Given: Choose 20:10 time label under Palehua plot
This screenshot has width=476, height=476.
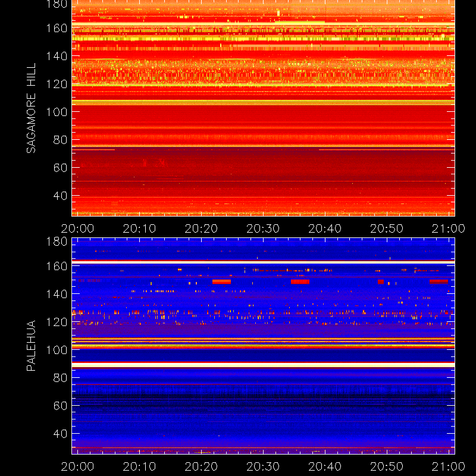Looking at the screenshot, I should click(139, 466).
